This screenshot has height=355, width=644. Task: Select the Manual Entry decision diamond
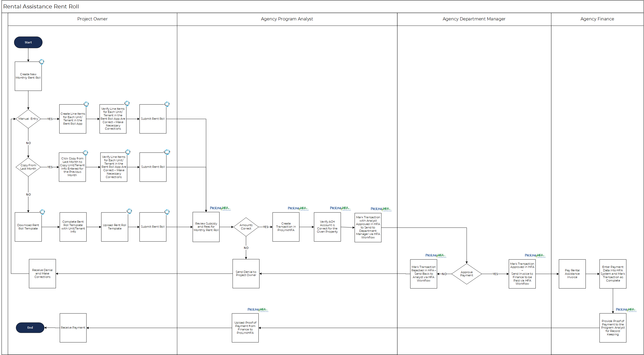(28, 119)
